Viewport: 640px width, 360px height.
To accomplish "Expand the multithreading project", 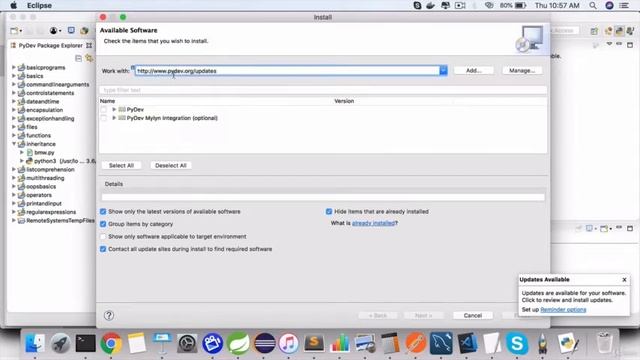I will [13, 178].
